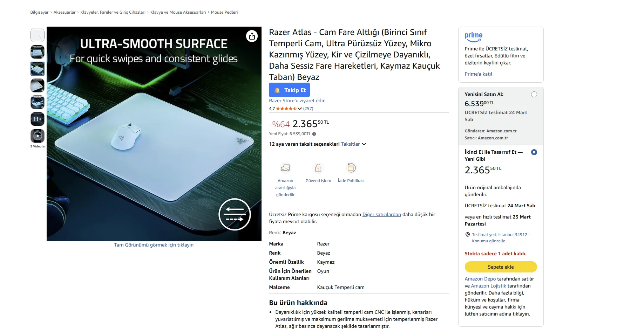
Task: Open Mouse Pedleri breadcrumb category
Action: coord(224,12)
